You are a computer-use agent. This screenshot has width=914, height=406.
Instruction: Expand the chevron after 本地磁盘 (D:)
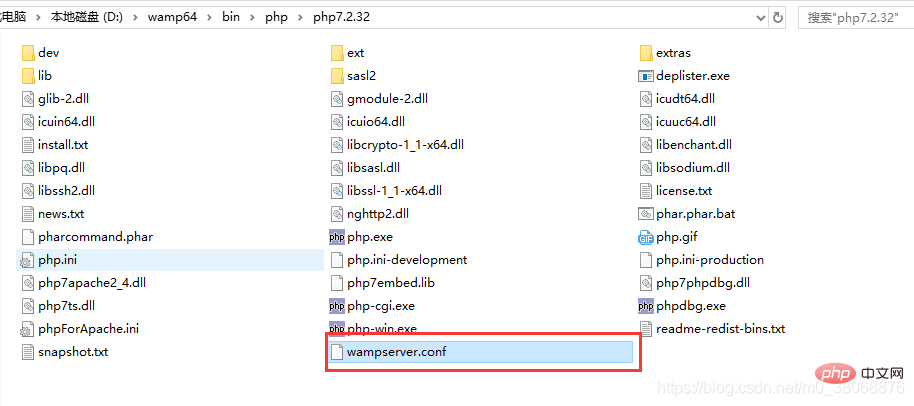point(135,17)
